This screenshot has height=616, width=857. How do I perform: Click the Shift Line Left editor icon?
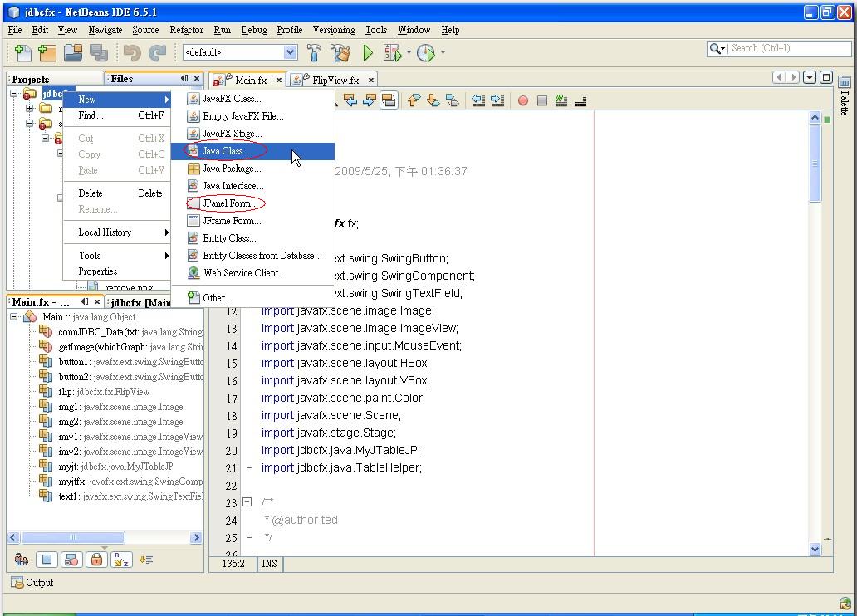coord(478,100)
